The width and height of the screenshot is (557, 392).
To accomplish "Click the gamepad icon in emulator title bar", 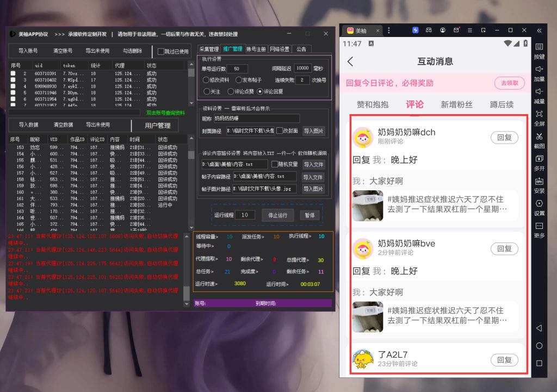I will pyautogui.click(x=429, y=30).
